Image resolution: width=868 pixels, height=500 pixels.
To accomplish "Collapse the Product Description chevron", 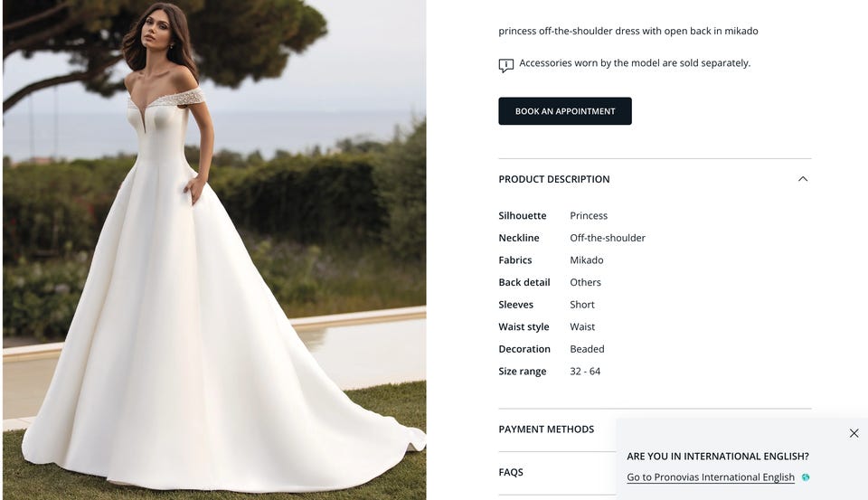I will 803,179.
